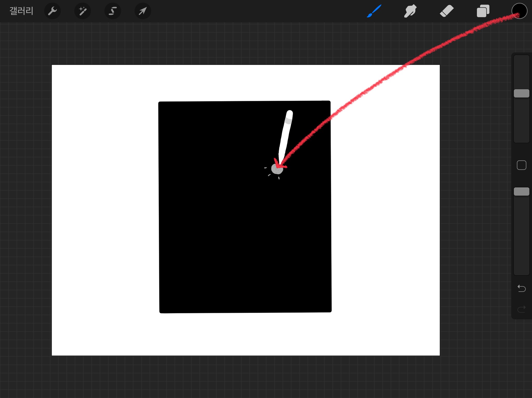
Task: Select the Transform arrow tool
Action: [x=143, y=11]
